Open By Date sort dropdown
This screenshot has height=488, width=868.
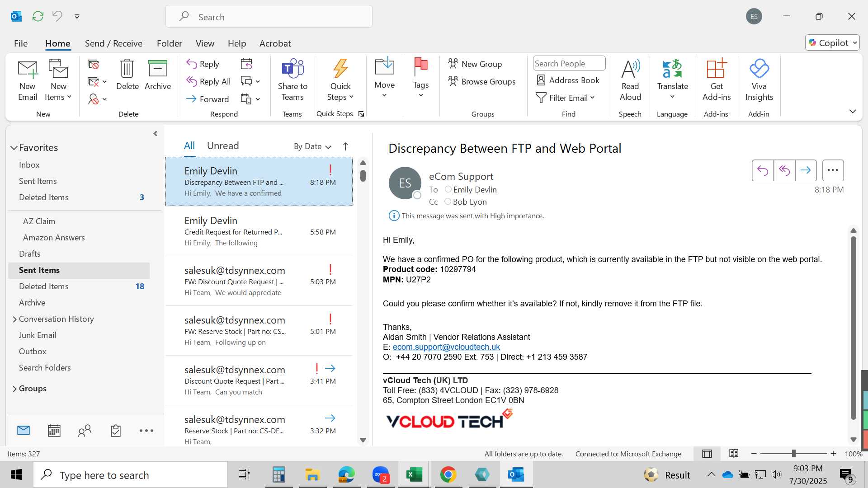(x=312, y=146)
